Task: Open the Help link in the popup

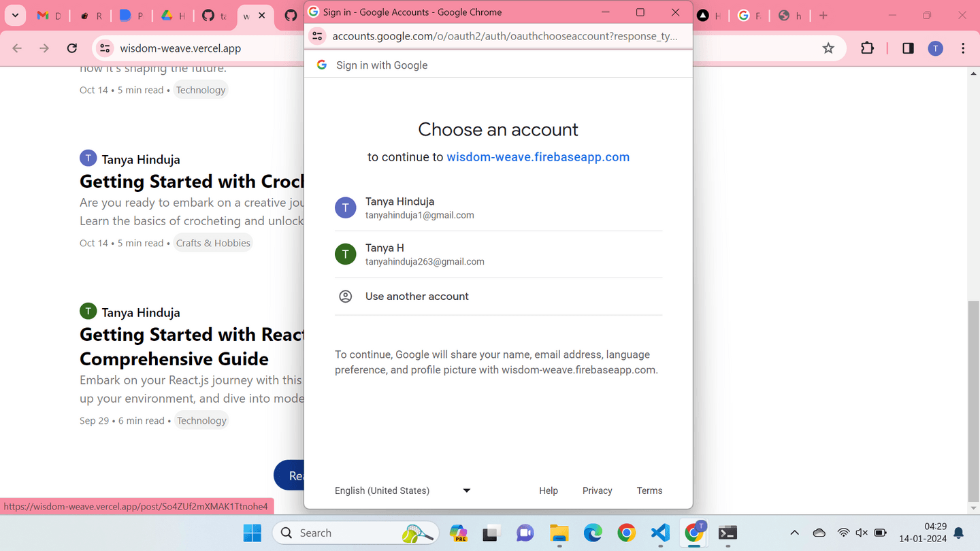Action: (x=549, y=490)
